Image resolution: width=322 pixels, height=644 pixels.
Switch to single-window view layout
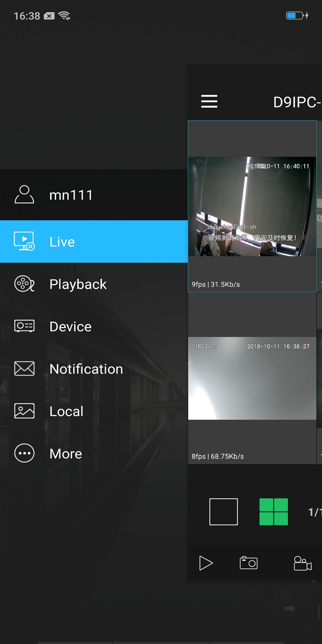(224, 512)
